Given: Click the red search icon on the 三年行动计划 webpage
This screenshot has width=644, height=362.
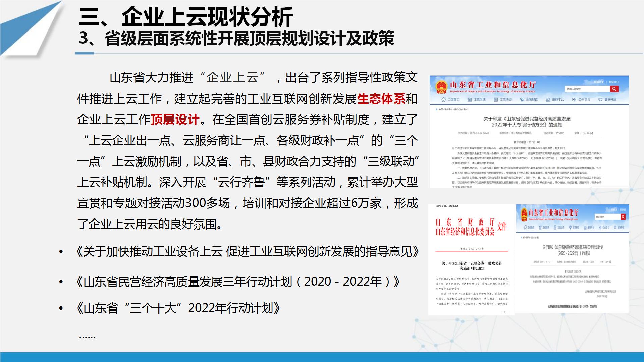Looking at the screenshot, I should (x=623, y=217).
